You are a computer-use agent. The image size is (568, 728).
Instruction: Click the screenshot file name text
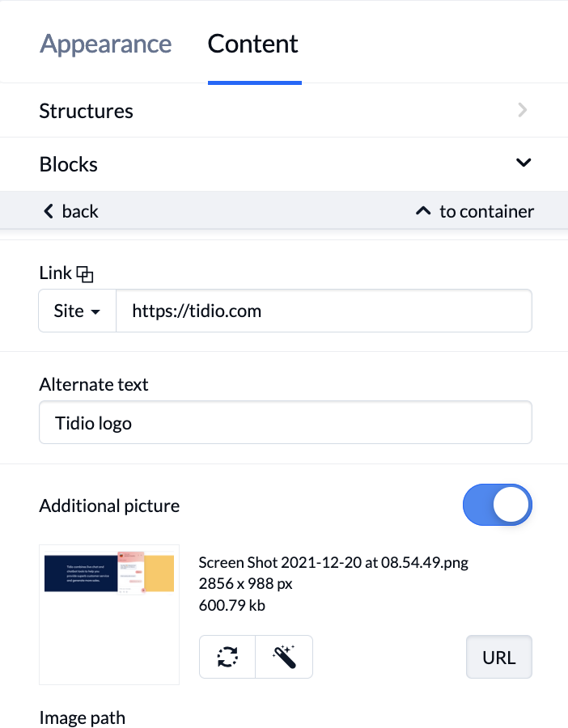pos(333,563)
